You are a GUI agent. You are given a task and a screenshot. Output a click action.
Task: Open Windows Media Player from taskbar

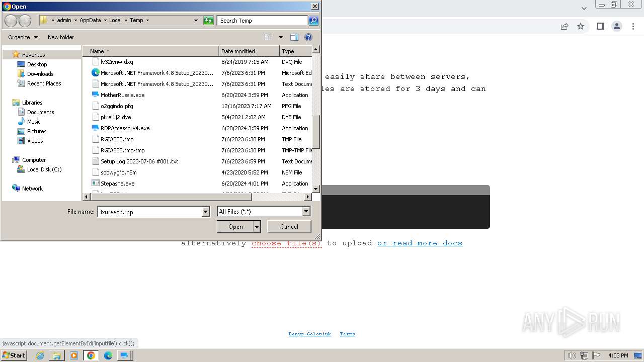[74, 355]
